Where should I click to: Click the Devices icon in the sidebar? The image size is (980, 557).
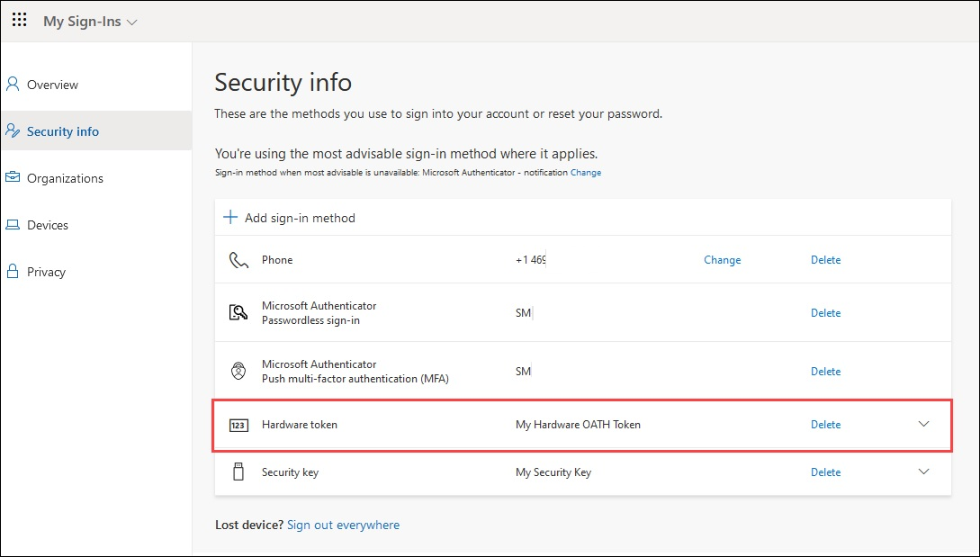11,224
